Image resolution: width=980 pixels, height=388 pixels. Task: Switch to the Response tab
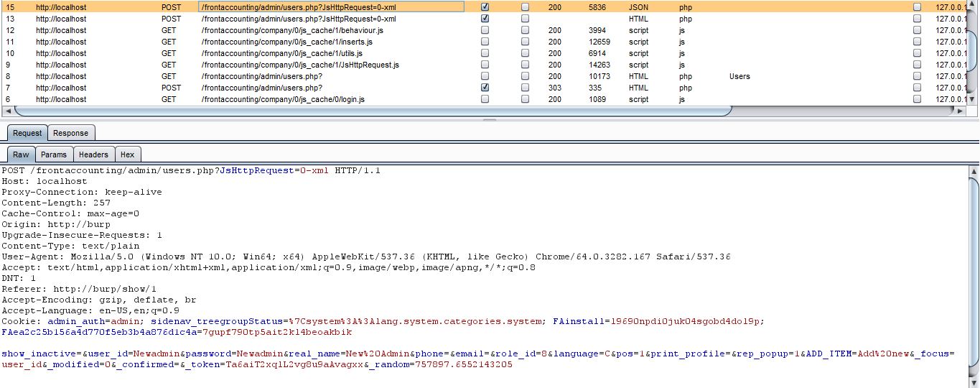point(70,133)
